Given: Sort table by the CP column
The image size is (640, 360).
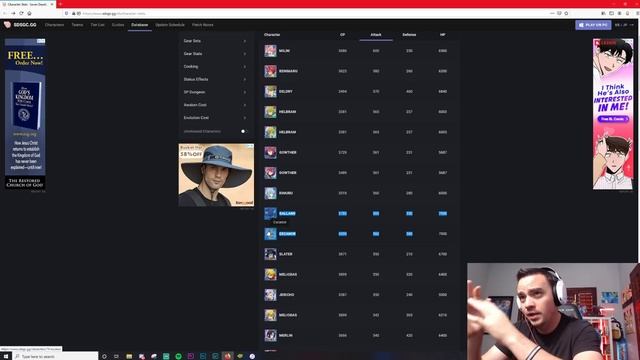Looking at the screenshot, I should click(x=342, y=35).
